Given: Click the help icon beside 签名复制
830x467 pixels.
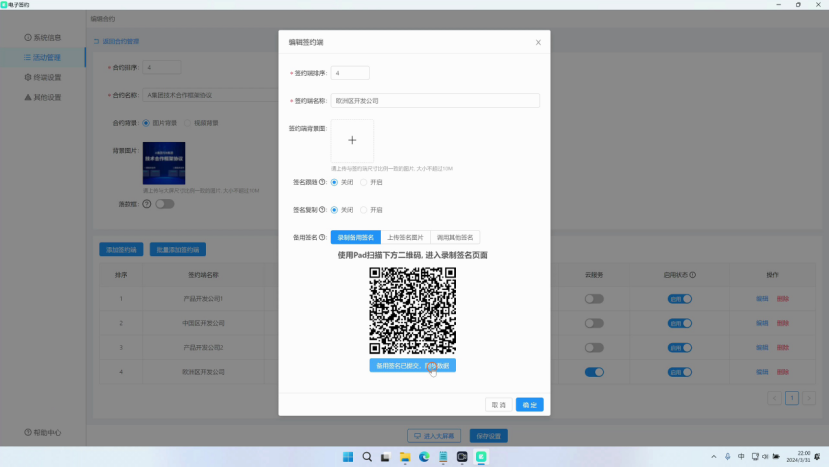Looking at the screenshot, I should coord(322,210).
